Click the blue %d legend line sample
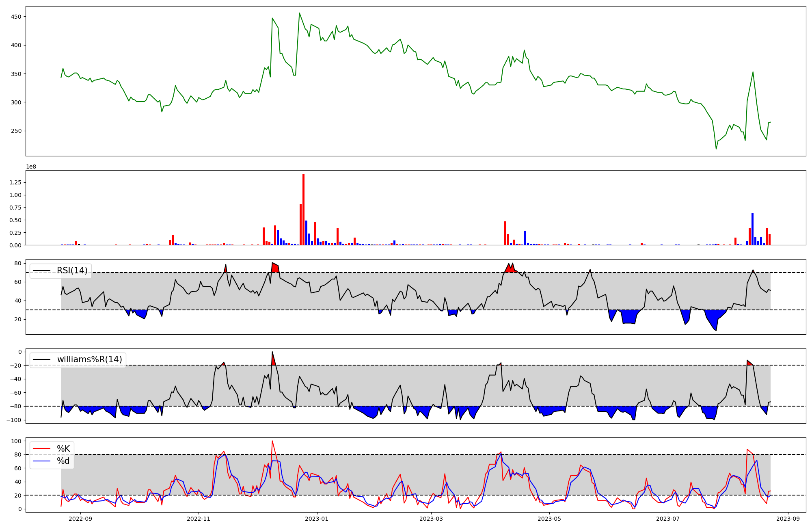The height and width of the screenshot is (528, 812). [41, 461]
